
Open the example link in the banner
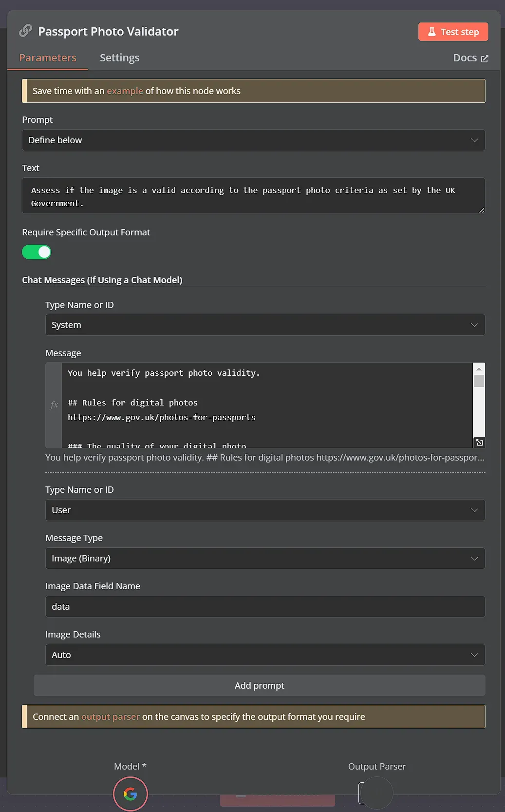point(125,91)
